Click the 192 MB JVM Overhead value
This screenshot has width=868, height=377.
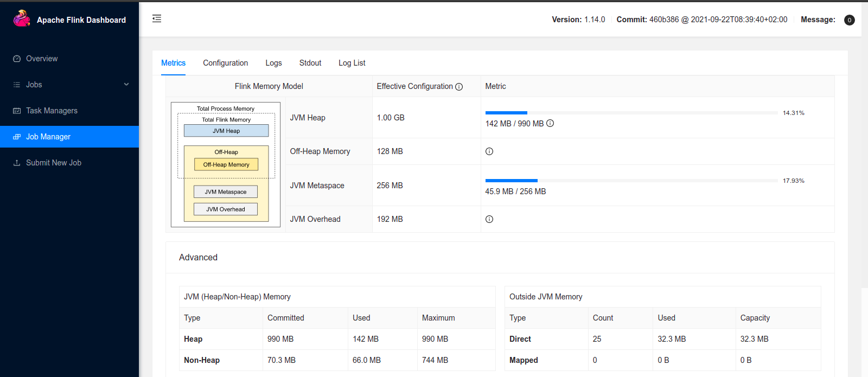click(390, 219)
